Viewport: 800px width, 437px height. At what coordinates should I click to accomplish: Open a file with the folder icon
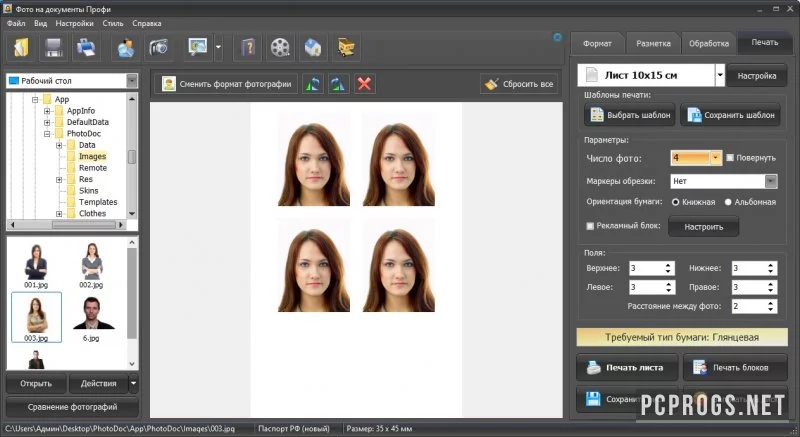[x=22, y=47]
